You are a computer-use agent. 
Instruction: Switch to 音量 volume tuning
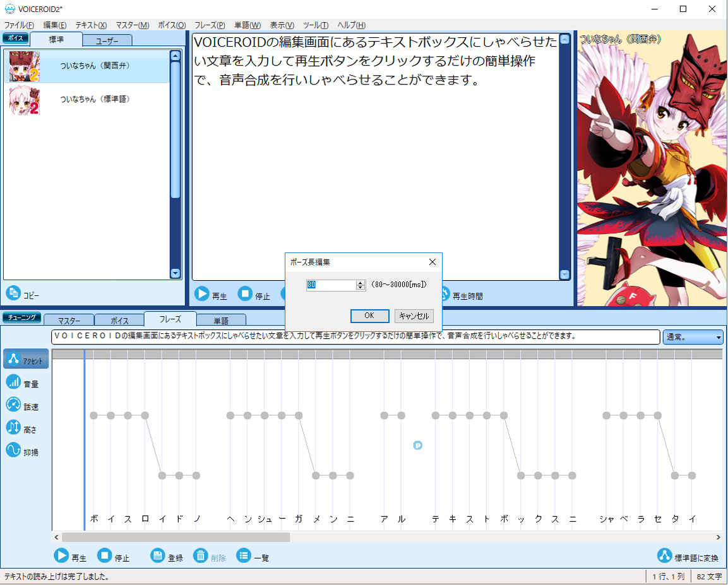pos(22,382)
